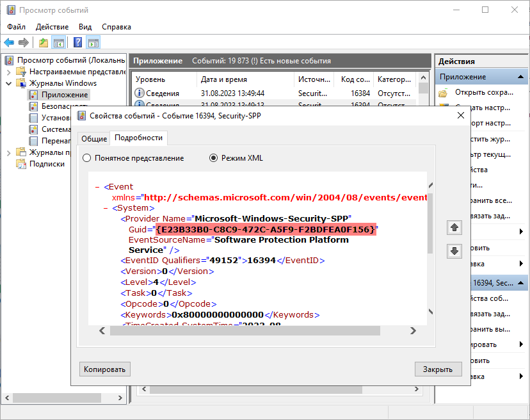
Task: Open the Файл menu
Action: point(16,27)
